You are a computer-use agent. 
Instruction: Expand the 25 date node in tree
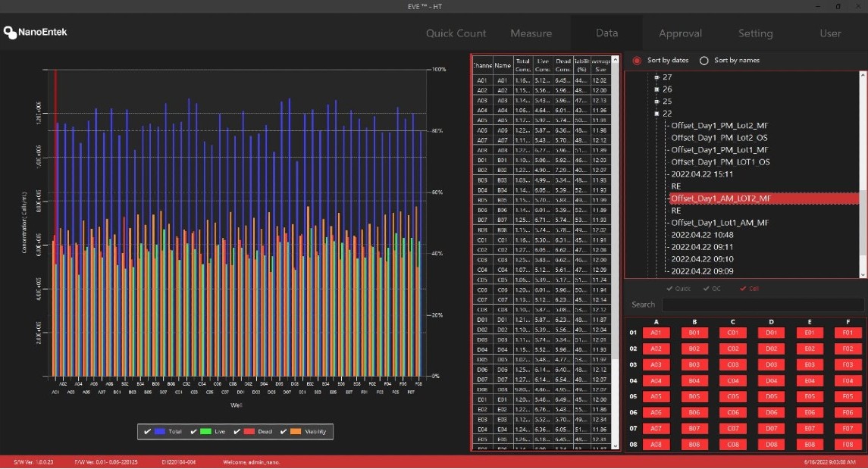tap(656, 102)
